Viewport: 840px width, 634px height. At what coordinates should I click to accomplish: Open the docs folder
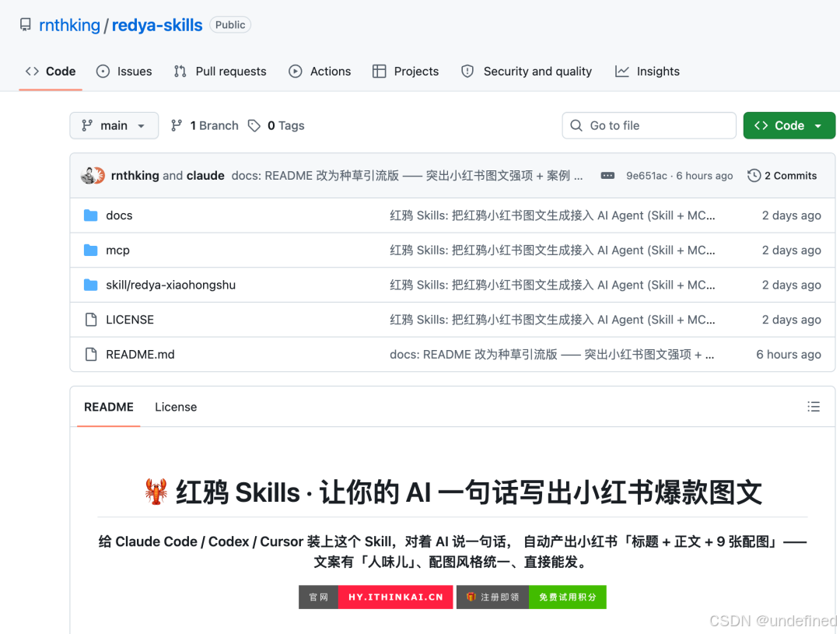pyautogui.click(x=119, y=215)
